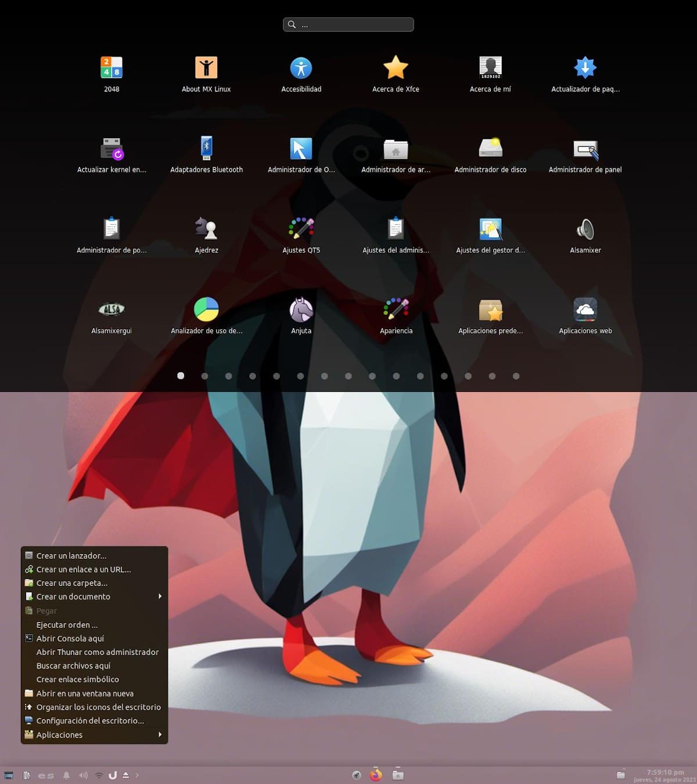Select the first page indicator dot
Screen dimensions: 697x784
pyautogui.click(x=181, y=376)
